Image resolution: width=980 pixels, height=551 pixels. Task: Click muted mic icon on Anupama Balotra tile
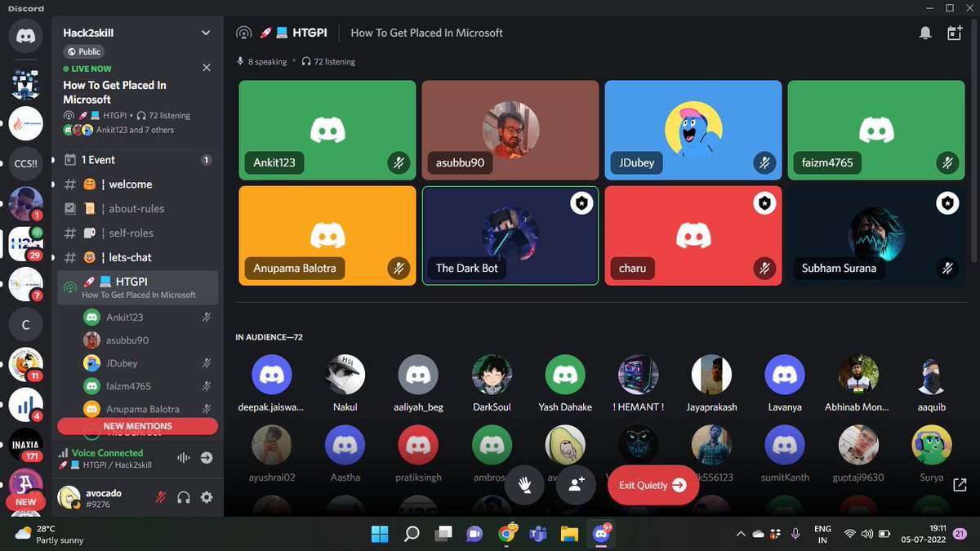pyautogui.click(x=398, y=268)
